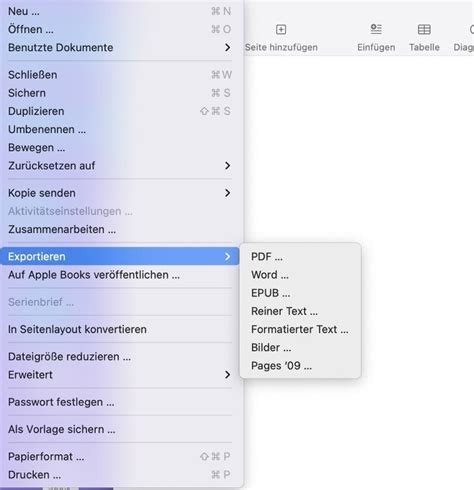Choose Drucken from the file menu
474x490 pixels.
120,475
